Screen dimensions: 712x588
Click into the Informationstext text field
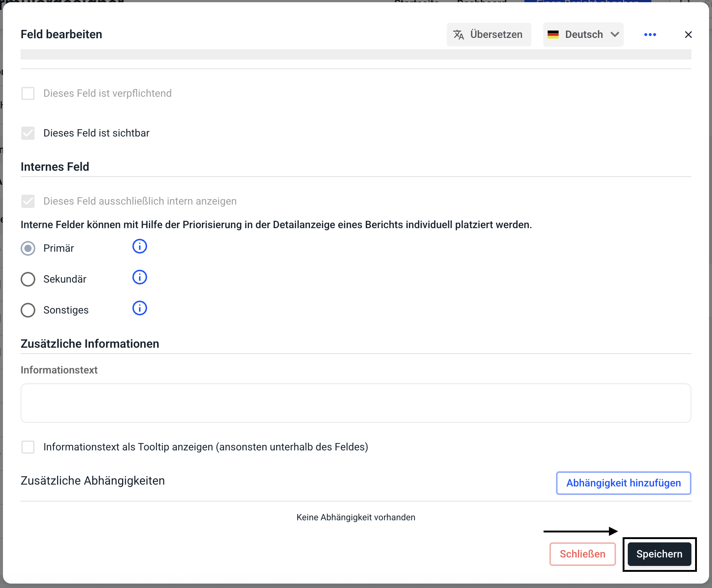(x=356, y=403)
